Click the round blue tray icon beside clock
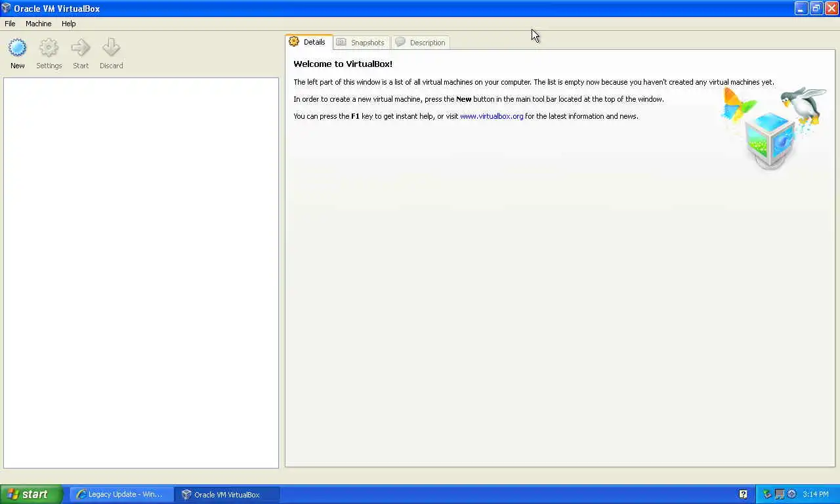840x504 pixels. [x=791, y=494]
